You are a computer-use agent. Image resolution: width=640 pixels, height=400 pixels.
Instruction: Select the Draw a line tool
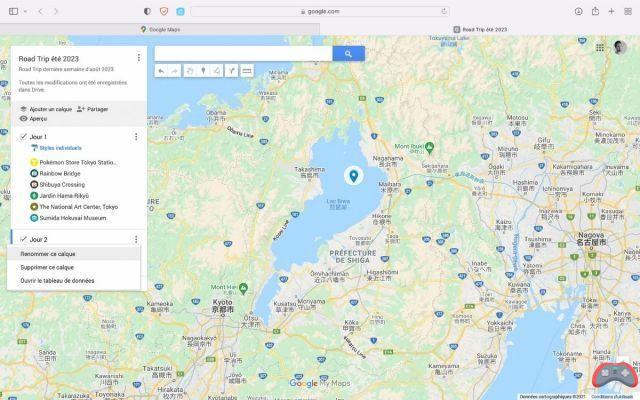pos(217,71)
